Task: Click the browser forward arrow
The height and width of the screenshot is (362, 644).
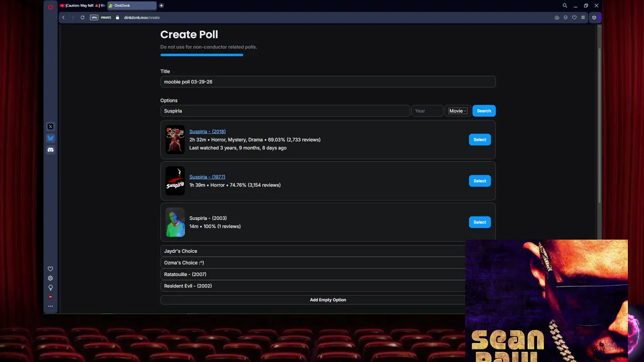Action: click(x=72, y=18)
